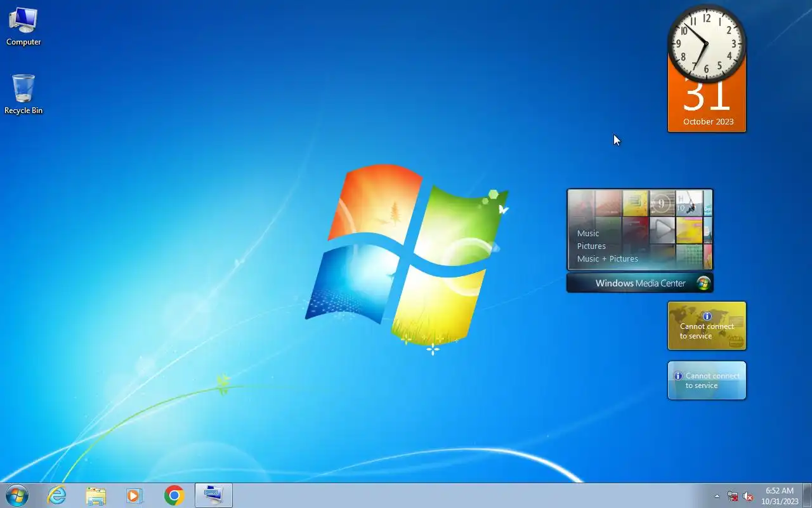Click the Windows Media Center title bar
Screen dimensions: 812x508
tap(640, 283)
